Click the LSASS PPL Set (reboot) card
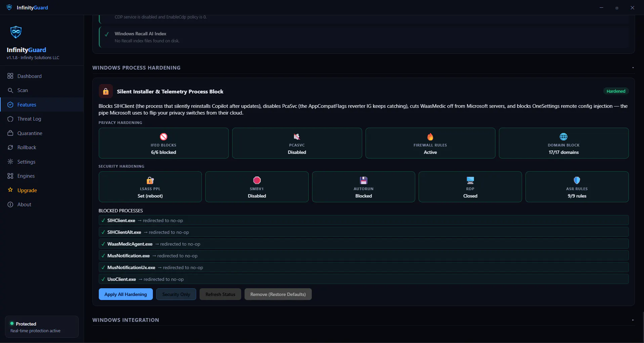The width and height of the screenshot is (644, 343). pyautogui.click(x=150, y=187)
